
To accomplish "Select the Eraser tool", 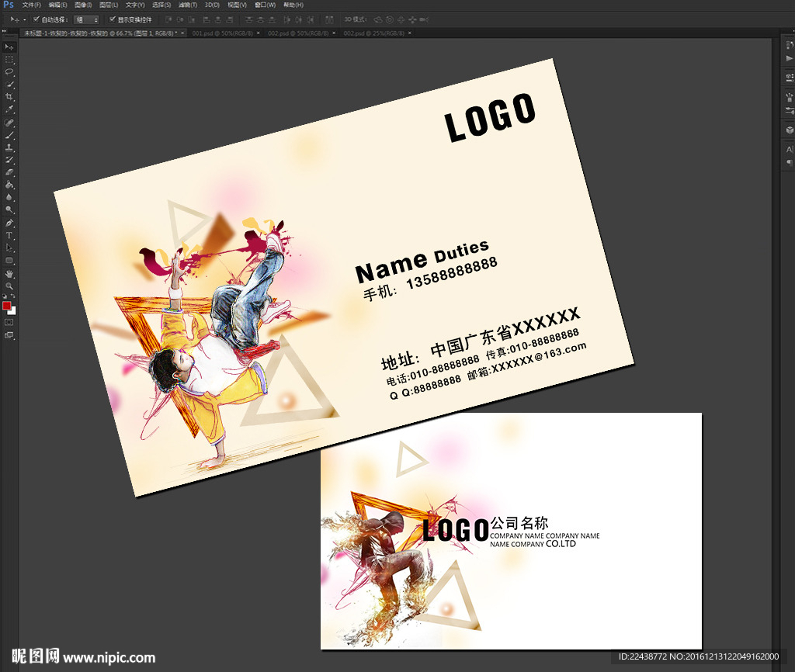I will [x=9, y=172].
